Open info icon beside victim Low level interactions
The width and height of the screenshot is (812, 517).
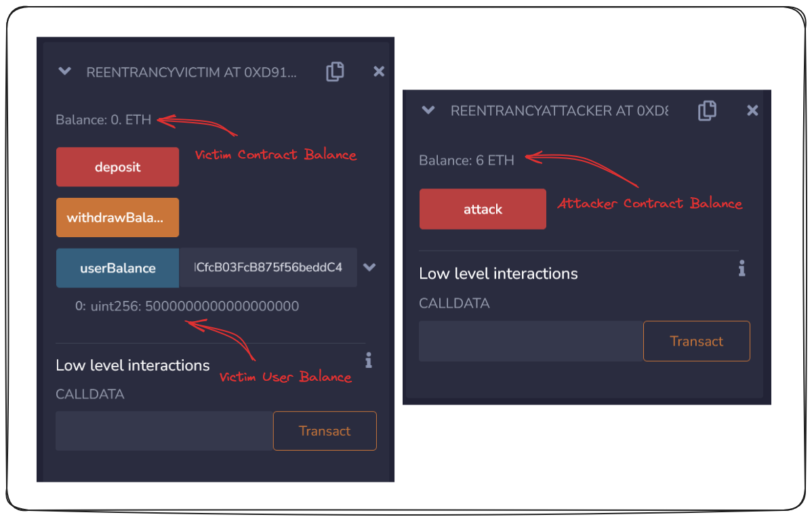(x=369, y=360)
